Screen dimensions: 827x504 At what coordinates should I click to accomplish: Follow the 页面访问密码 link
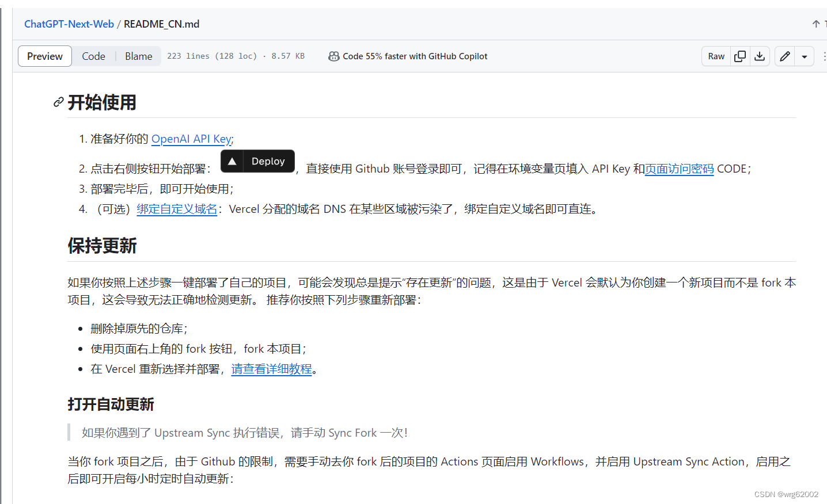click(x=679, y=169)
